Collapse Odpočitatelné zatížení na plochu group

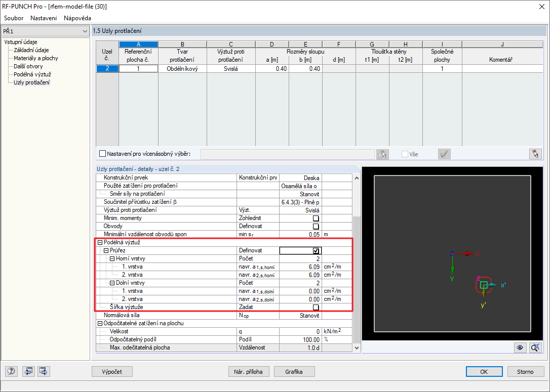[x=100, y=323]
